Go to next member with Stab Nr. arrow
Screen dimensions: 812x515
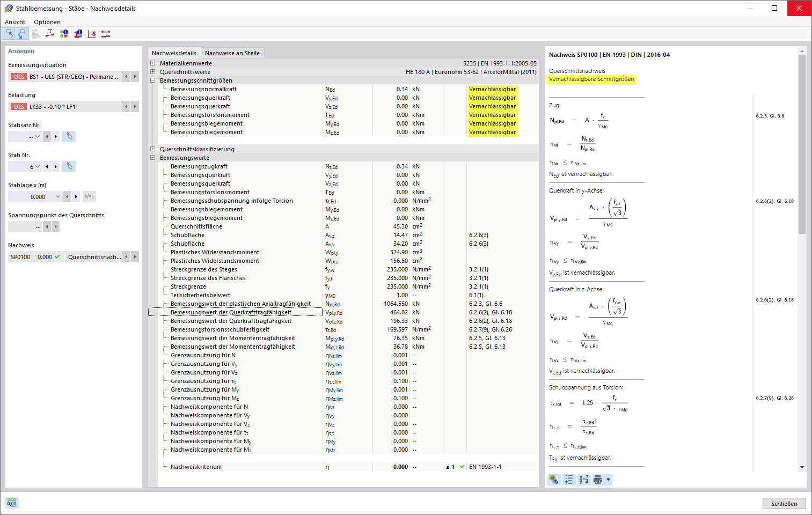56,167
